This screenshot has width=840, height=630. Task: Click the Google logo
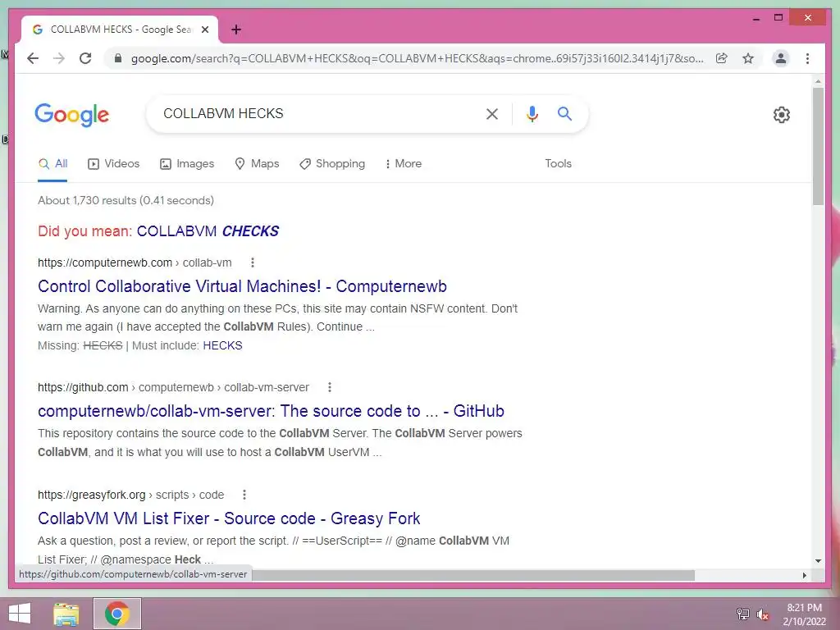(x=72, y=115)
